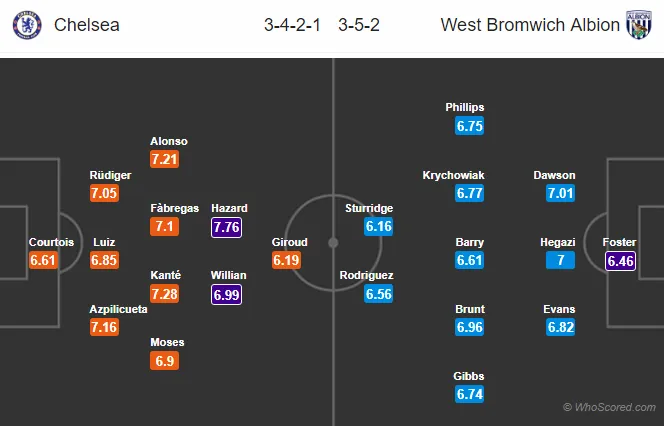
Task: Click the Courtois player name
Action: (51, 242)
